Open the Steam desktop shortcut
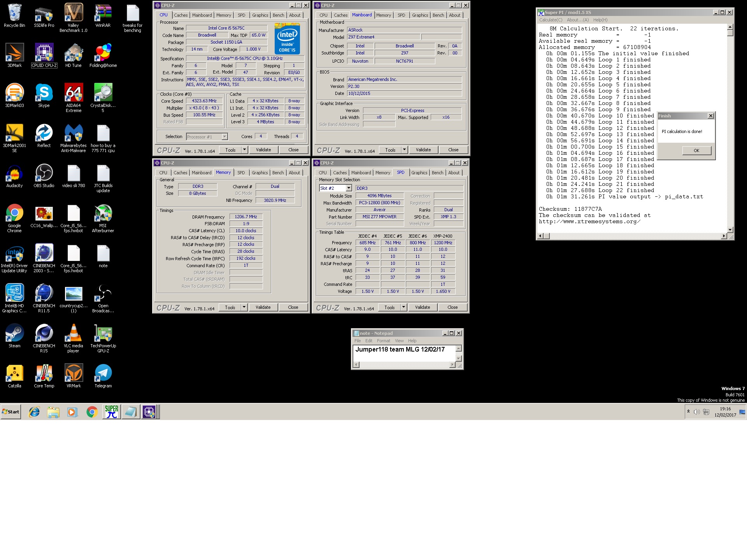 (14, 336)
